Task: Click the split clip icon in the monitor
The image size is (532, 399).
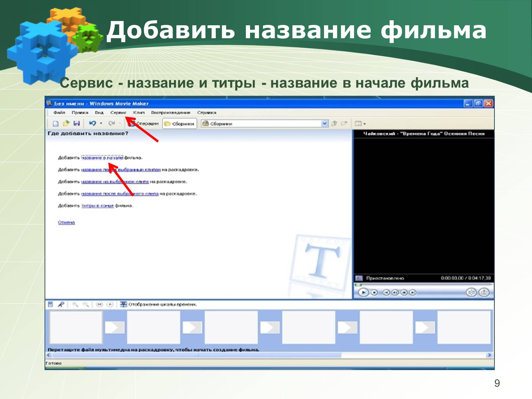Action: pyautogui.click(x=471, y=293)
